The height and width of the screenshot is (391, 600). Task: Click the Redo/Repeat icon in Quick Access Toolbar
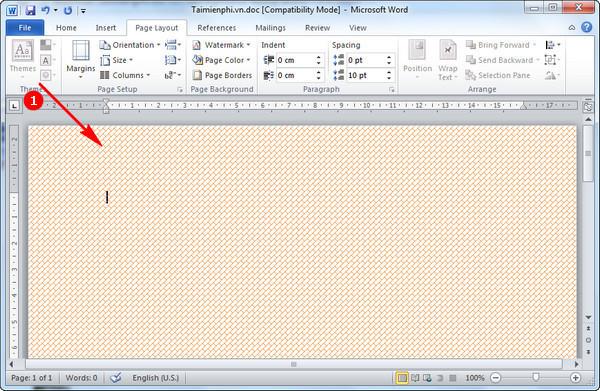[68, 10]
